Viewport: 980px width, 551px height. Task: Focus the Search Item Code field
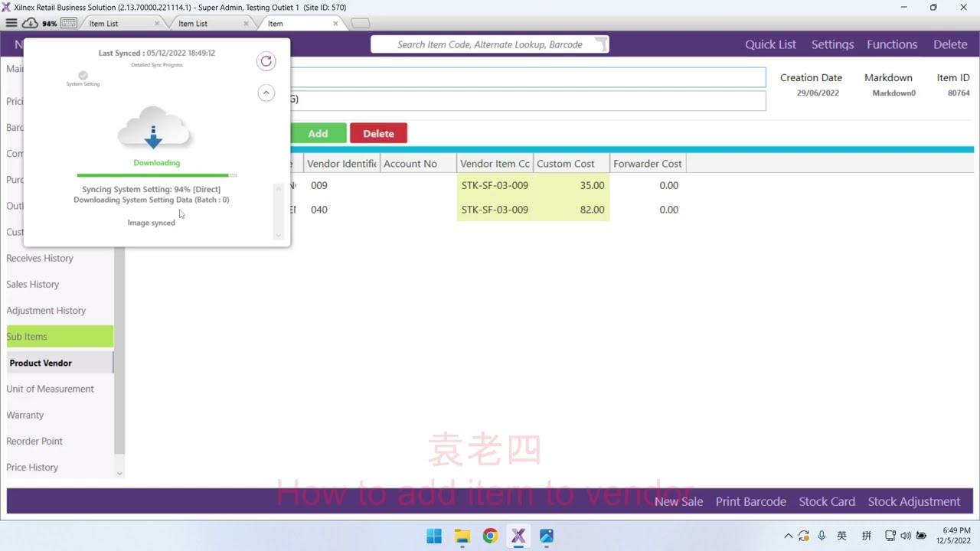click(490, 44)
